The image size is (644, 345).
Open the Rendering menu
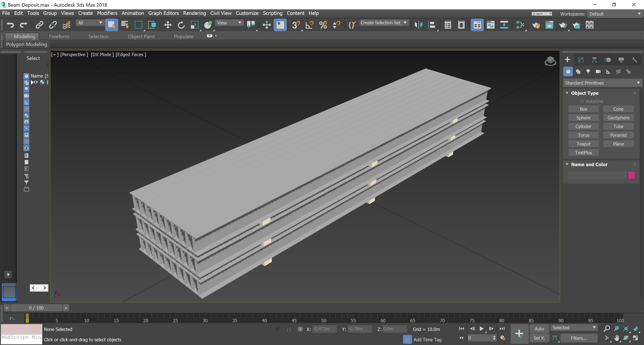pos(194,13)
